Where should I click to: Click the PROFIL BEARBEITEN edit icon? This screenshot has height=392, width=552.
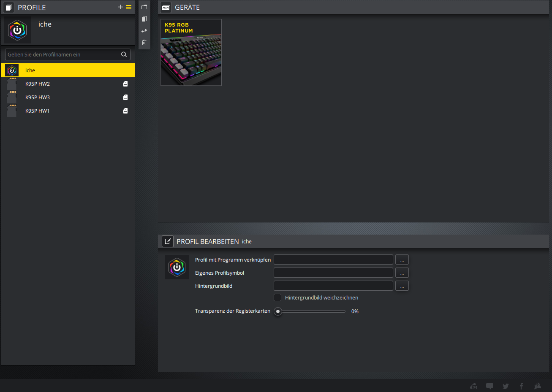(168, 241)
